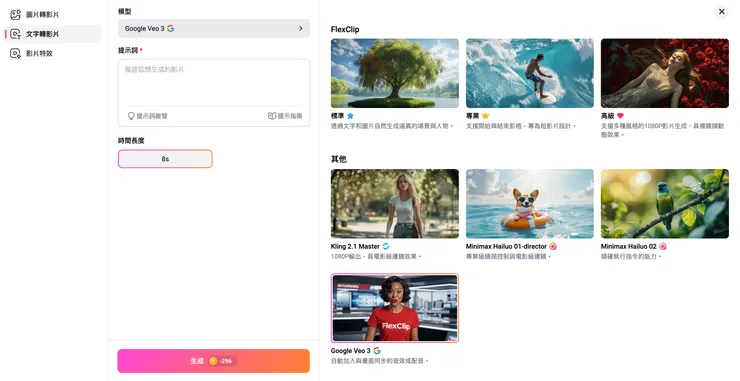Select the 專業 surfer thumbnail model
Image resolution: width=740 pixels, height=381 pixels.
coord(530,73)
